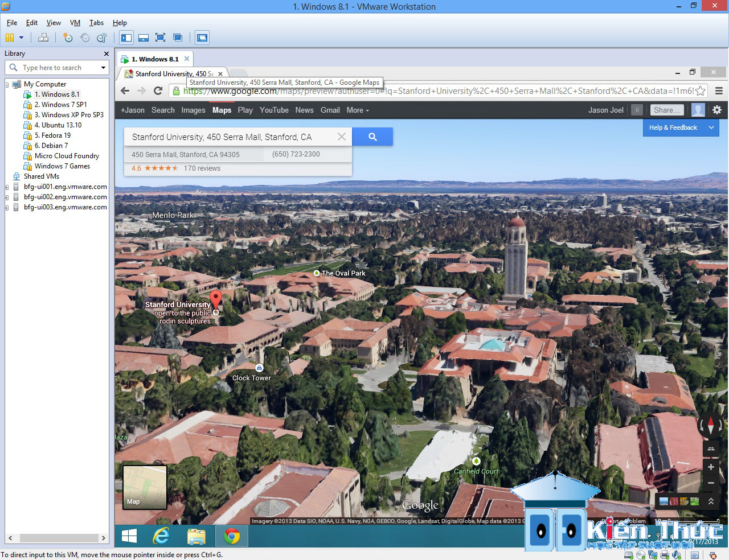Open the View menu
This screenshot has width=729, height=560.
pyautogui.click(x=54, y=23)
